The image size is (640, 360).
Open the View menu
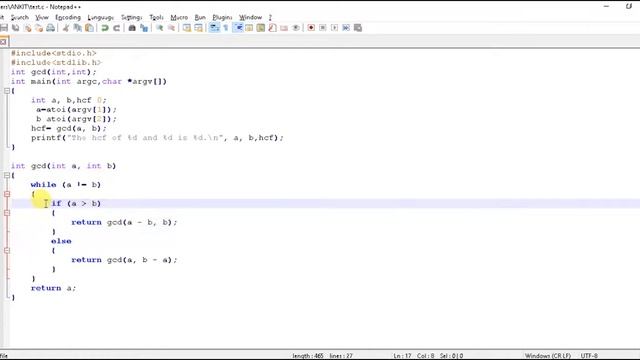click(42, 17)
